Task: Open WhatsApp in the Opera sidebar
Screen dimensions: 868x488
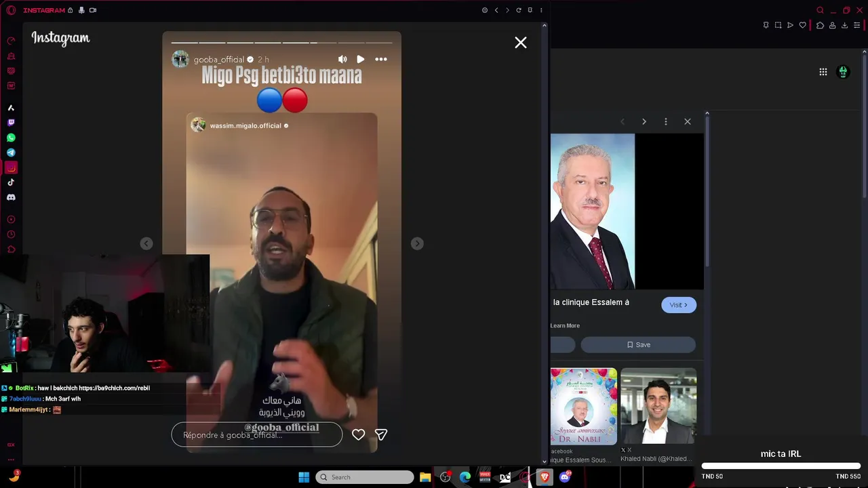Action: 11,138
